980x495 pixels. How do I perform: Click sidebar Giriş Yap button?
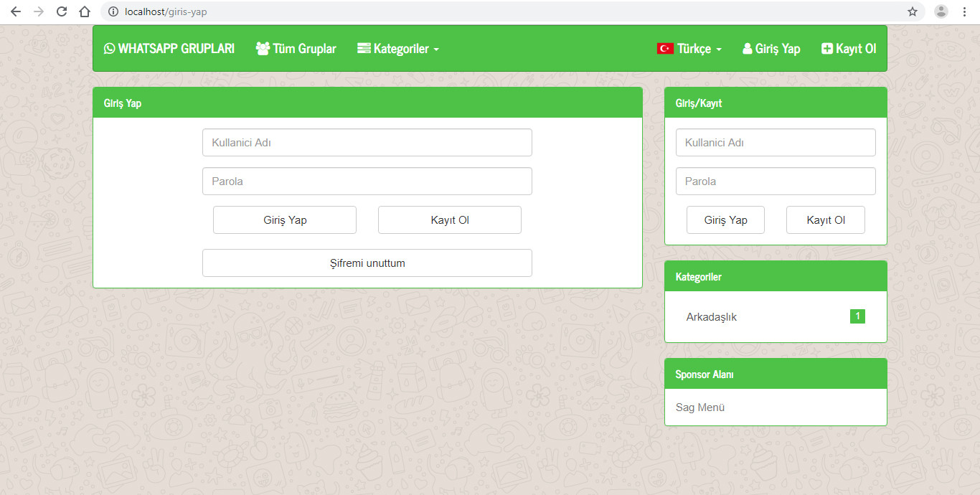click(x=725, y=220)
